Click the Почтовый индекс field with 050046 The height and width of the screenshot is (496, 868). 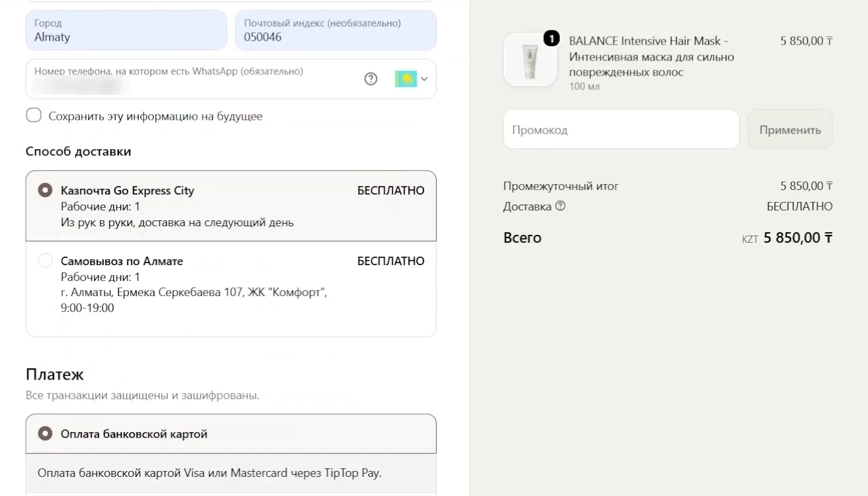(x=335, y=30)
